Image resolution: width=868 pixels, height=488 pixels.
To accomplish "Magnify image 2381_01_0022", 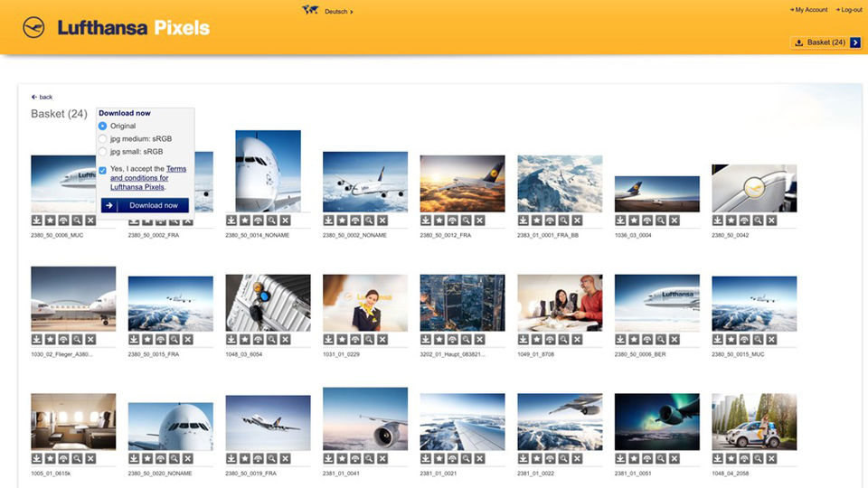I will pos(563,458).
